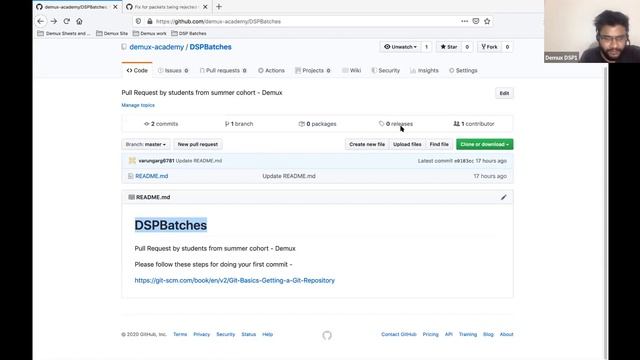The width and height of the screenshot is (640, 360).
Task: Close the DSPBatches browser tab
Action: coord(115,7)
